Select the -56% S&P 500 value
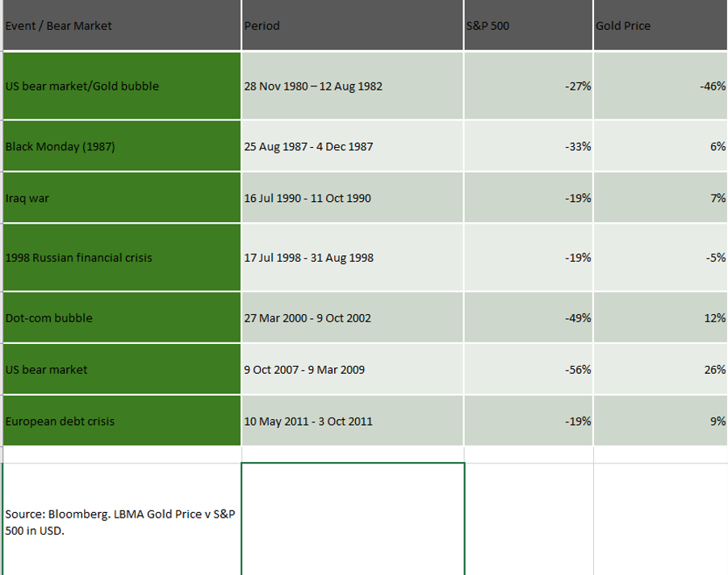Image resolution: width=728 pixels, height=575 pixels. pyautogui.click(x=529, y=370)
